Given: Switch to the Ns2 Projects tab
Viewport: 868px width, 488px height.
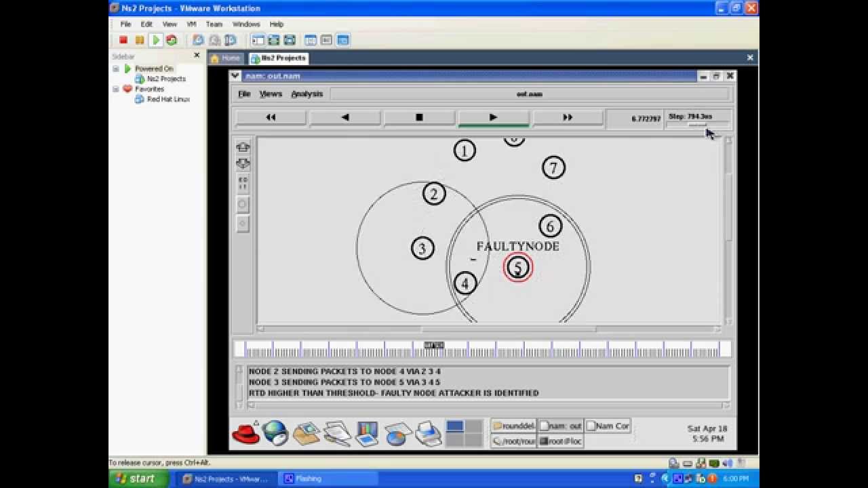Looking at the screenshot, I should point(279,58).
